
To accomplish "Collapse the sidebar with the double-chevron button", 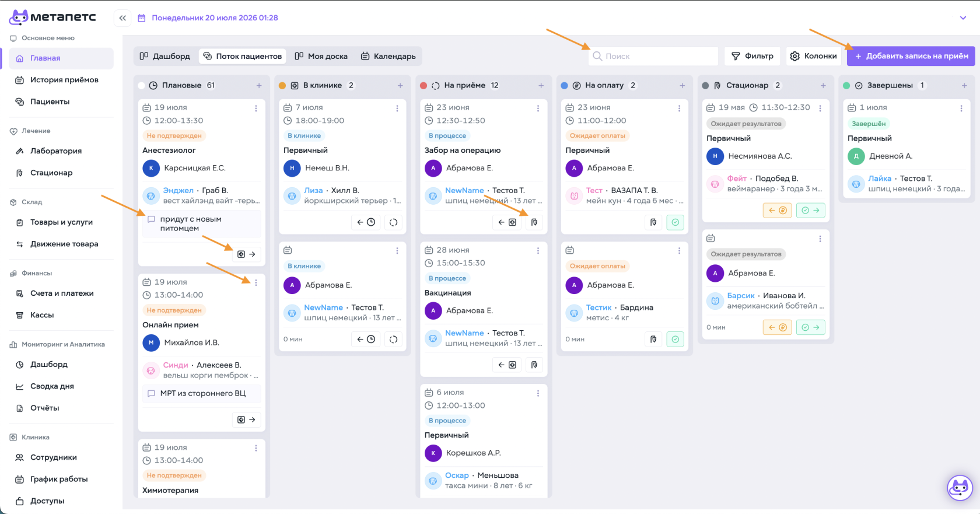I will pos(123,18).
